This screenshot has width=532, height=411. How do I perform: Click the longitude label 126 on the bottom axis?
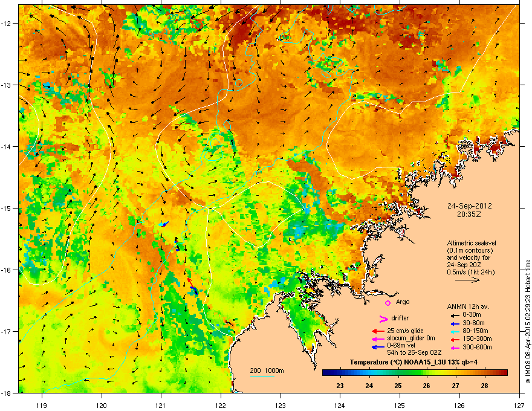[x=459, y=405]
